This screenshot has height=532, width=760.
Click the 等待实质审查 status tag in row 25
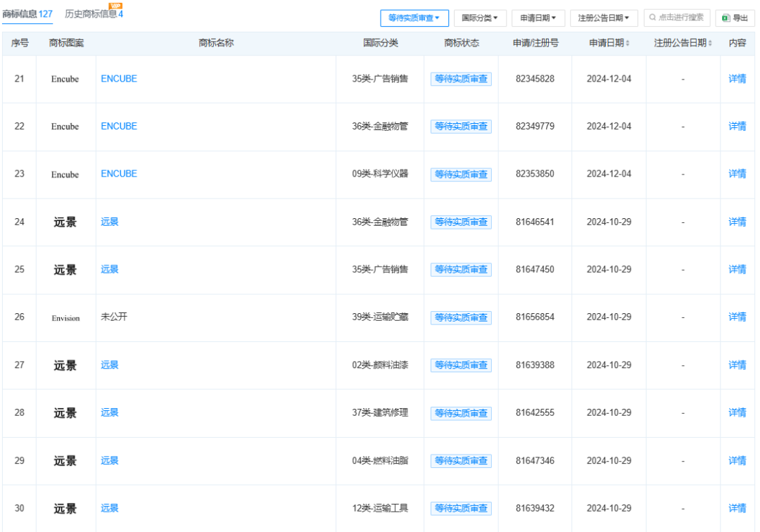461,270
